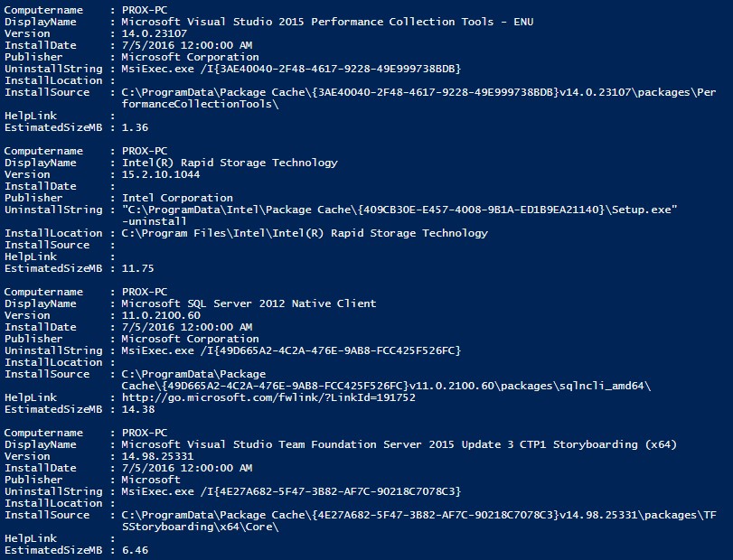Click version number 14.0.23107
Viewport: 733px width, 560px height.
[x=155, y=33]
